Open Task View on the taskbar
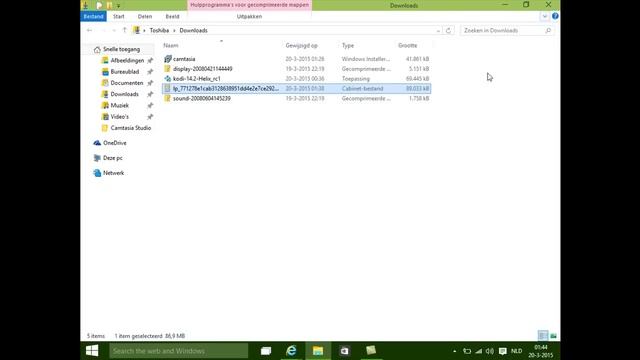 [266, 351]
